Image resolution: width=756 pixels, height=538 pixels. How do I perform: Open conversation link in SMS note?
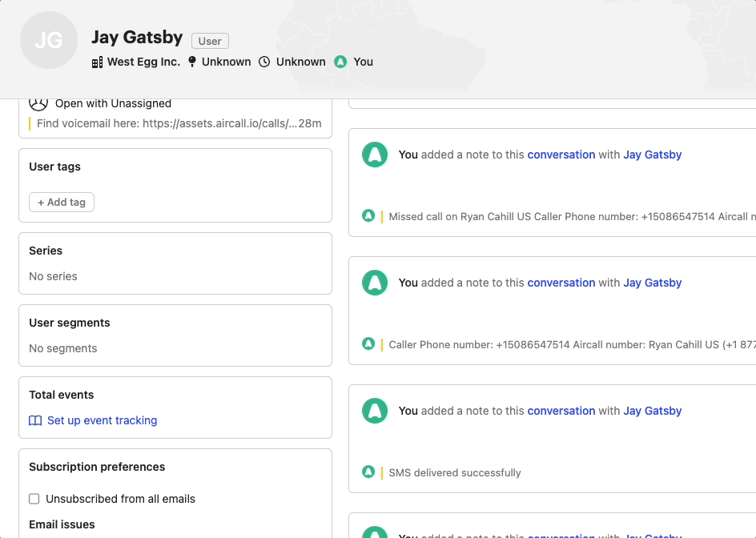coord(561,411)
